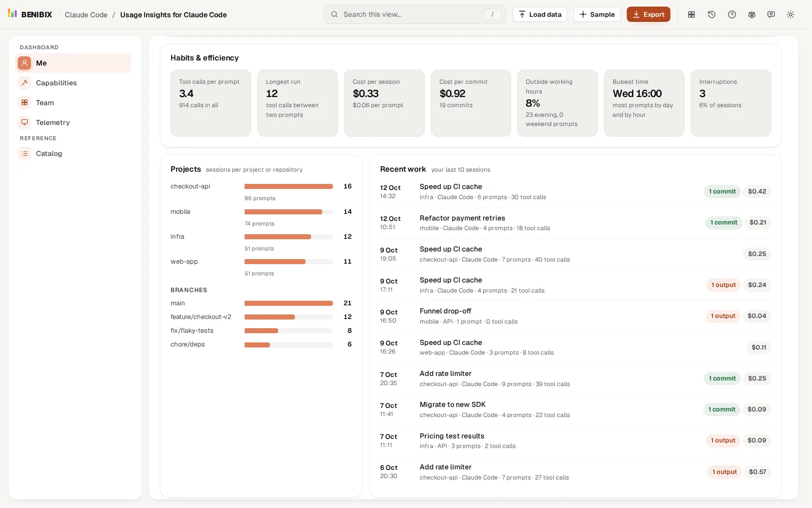
Task: Go to the Telemetry page
Action: 73,122
